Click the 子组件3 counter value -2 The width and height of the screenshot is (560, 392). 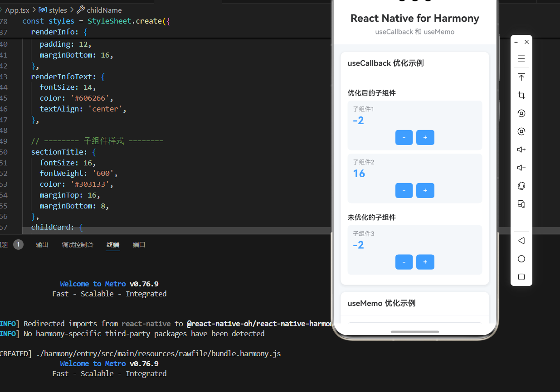(x=358, y=245)
